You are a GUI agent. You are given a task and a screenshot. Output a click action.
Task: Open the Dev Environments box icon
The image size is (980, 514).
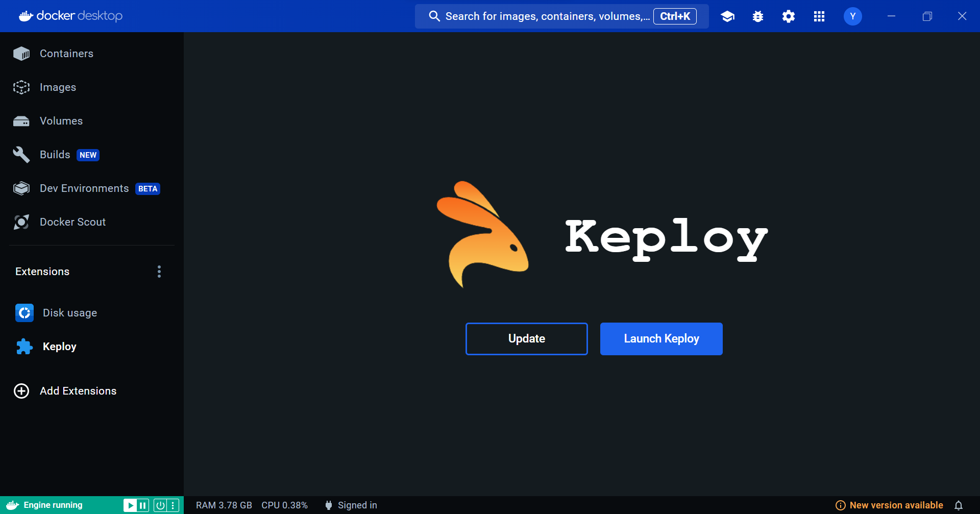[21, 188]
